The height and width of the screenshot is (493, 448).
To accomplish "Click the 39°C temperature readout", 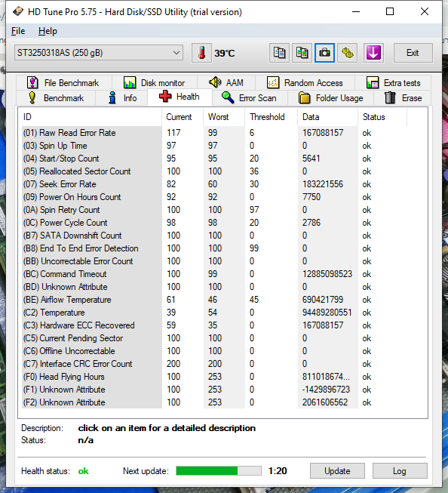I will coord(224,53).
